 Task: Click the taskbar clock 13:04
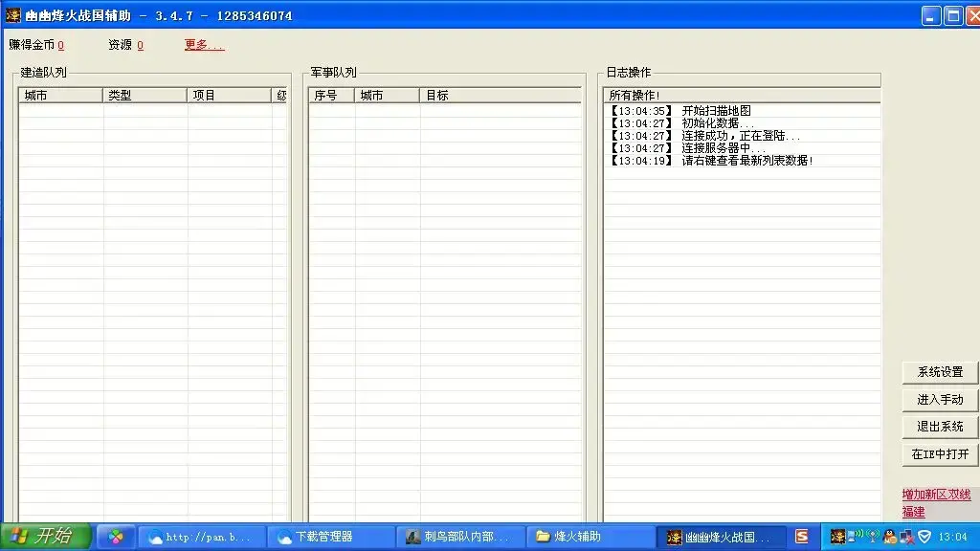point(952,537)
